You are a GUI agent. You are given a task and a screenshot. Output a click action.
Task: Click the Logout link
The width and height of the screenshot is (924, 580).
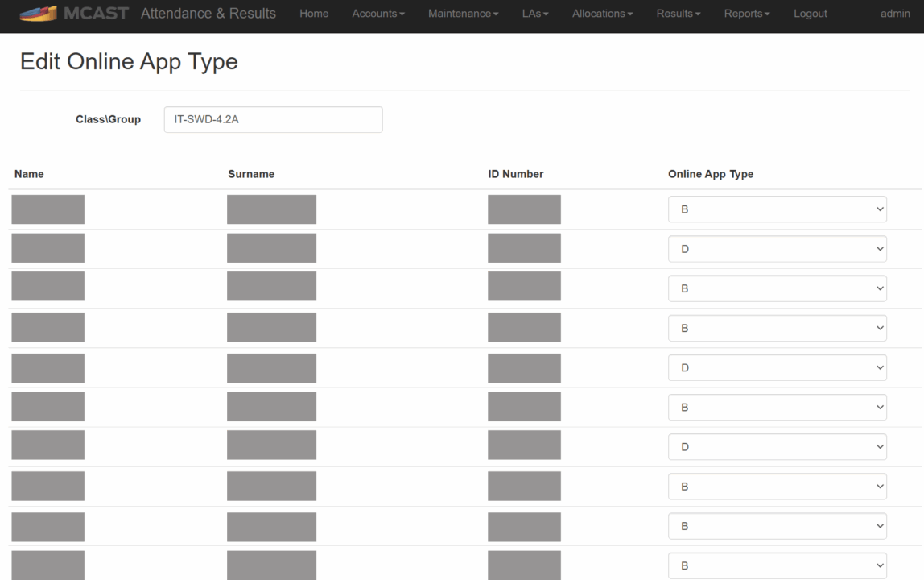coord(810,14)
